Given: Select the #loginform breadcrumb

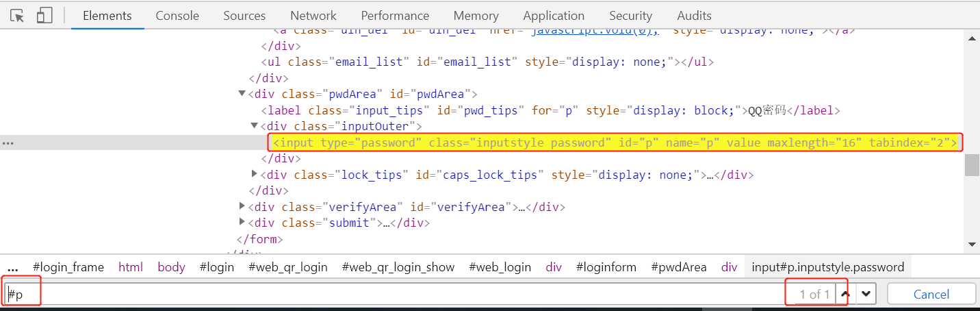Looking at the screenshot, I should tap(606, 267).
